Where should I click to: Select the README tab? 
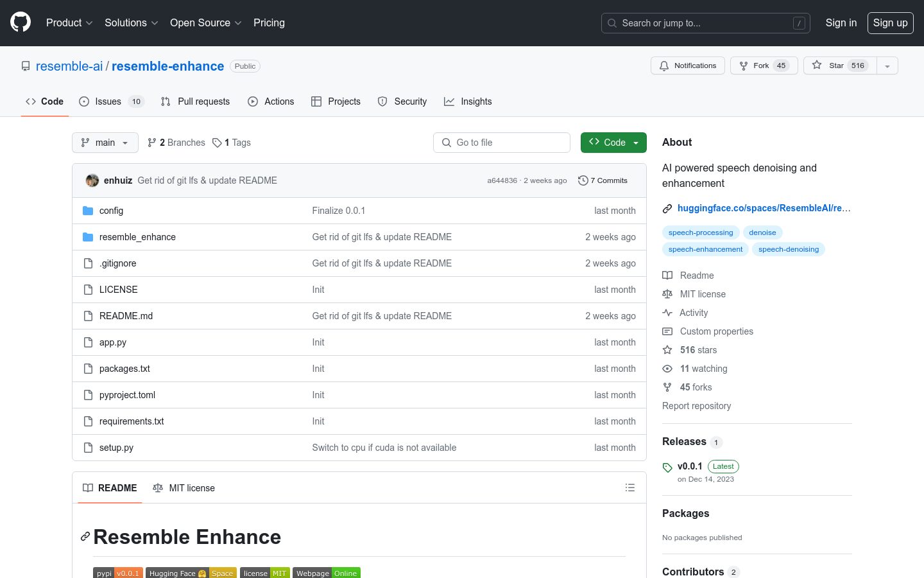[110, 488]
